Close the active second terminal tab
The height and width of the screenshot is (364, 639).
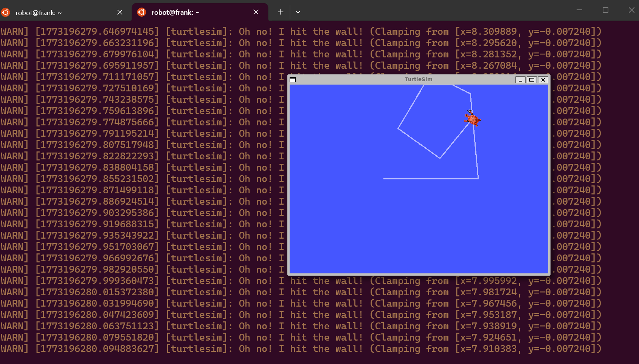click(x=256, y=12)
